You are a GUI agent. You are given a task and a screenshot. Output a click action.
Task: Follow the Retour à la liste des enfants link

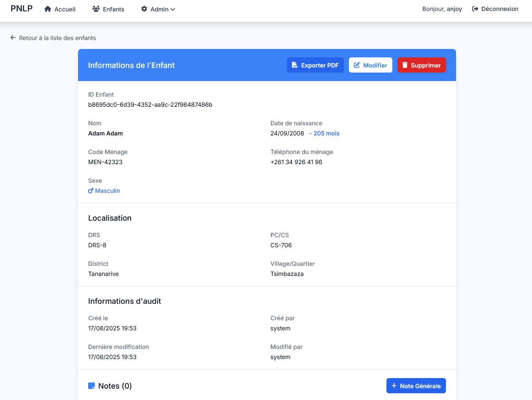point(57,38)
